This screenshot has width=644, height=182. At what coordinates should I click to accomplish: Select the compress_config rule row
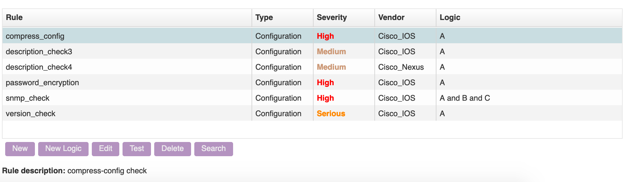[35, 36]
